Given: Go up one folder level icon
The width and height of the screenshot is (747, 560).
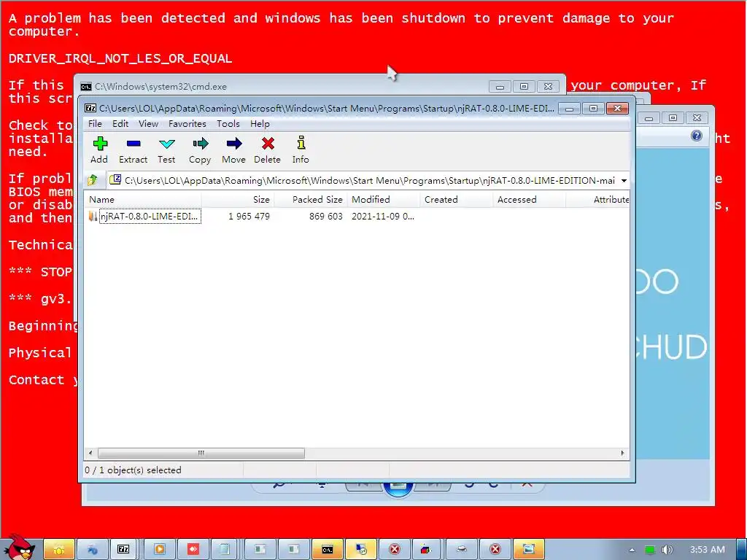Looking at the screenshot, I should [93, 180].
